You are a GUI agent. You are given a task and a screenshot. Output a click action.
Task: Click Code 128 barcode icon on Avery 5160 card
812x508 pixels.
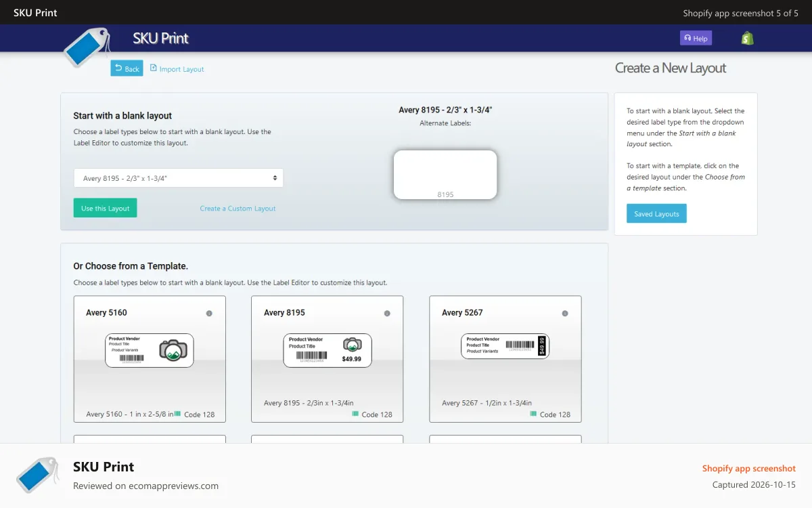[177, 413]
